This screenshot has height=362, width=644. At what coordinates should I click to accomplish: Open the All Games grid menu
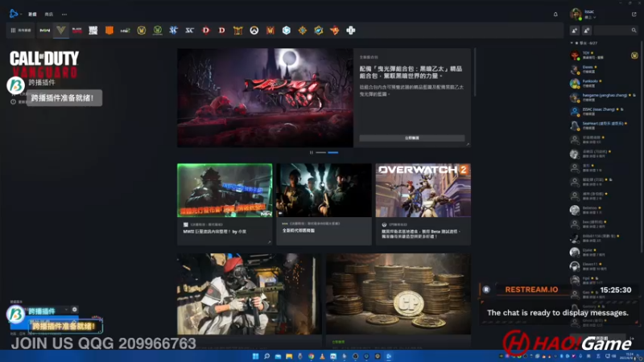tap(21, 31)
